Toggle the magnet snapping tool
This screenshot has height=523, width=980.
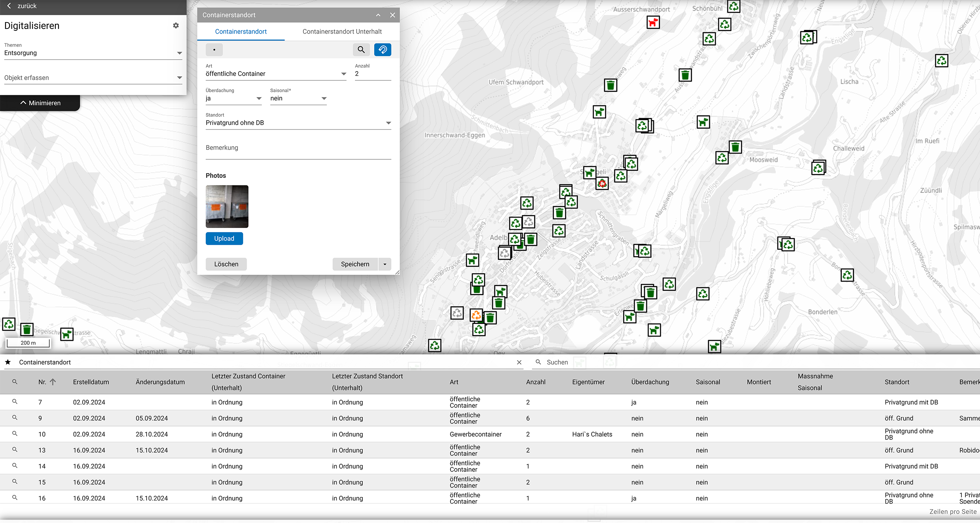tap(383, 49)
